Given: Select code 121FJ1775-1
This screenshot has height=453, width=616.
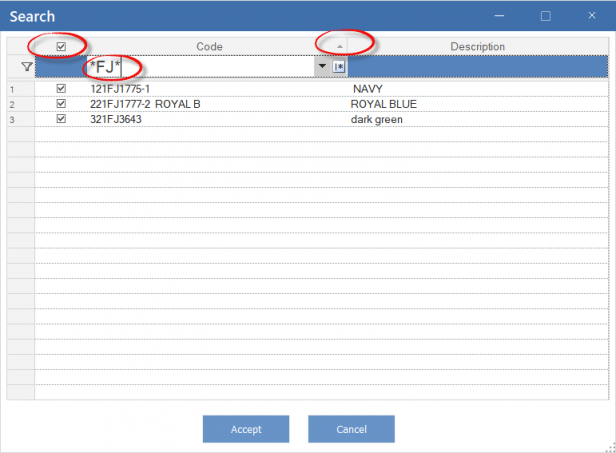Looking at the screenshot, I should click(x=120, y=89).
